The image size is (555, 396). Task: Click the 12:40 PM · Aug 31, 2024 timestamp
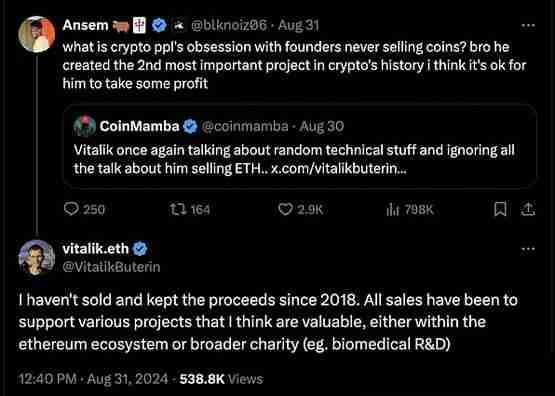93,379
